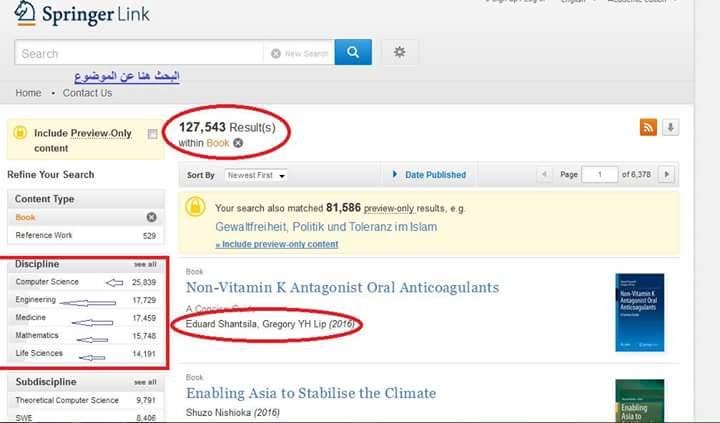Screen dimensions: 720x423
Task: Click the page number input field
Action: tap(601, 174)
